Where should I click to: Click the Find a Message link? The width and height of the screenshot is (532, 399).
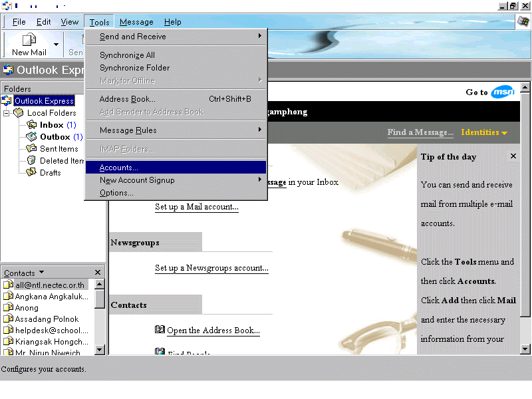click(420, 132)
